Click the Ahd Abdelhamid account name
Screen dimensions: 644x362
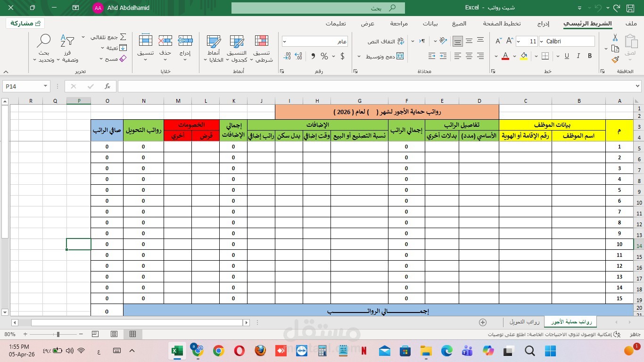[128, 8]
